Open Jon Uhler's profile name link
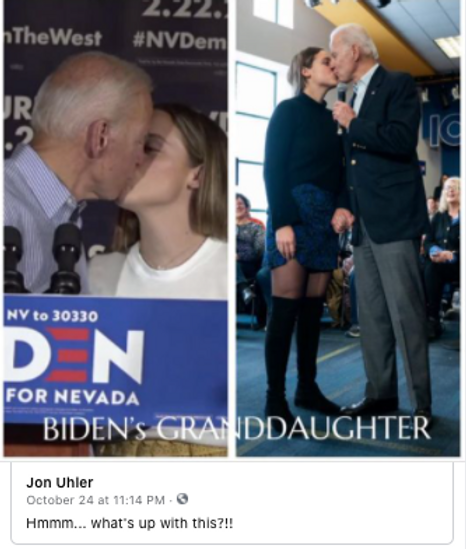The image size is (466, 549). pyautogui.click(x=60, y=482)
